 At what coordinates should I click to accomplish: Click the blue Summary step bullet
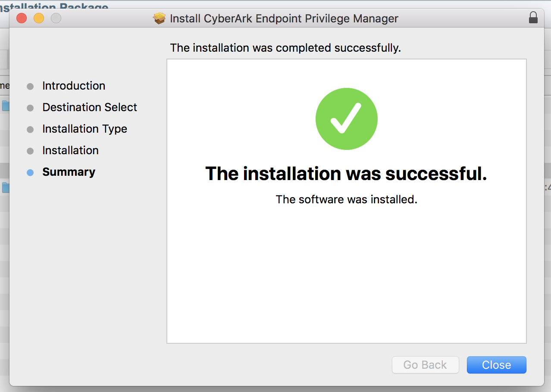30,172
